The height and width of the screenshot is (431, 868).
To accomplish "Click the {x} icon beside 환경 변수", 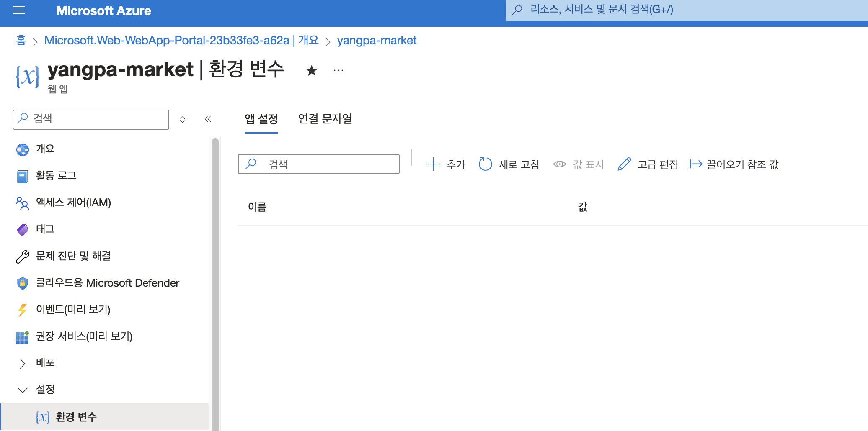I will (x=43, y=417).
